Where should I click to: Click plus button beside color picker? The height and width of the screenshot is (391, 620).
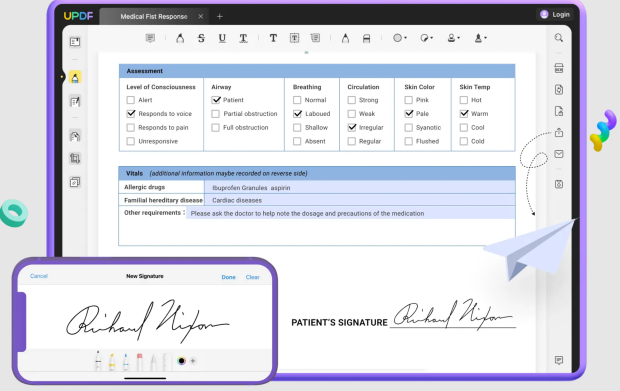(193, 361)
